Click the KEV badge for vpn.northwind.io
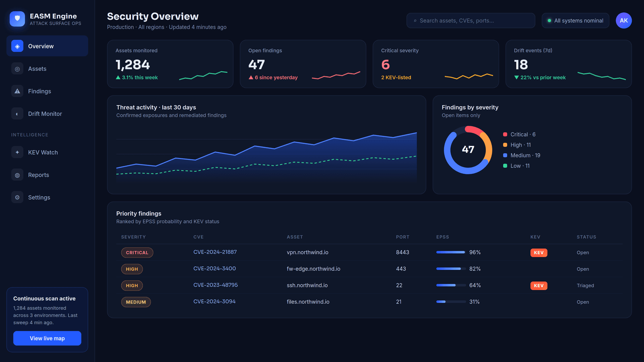 (x=539, y=253)
